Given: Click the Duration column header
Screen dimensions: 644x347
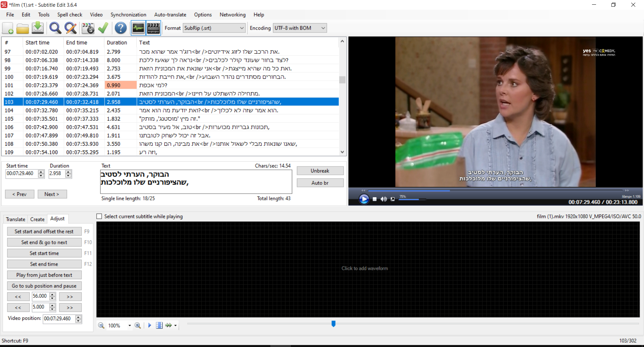Looking at the screenshot, I should click(x=117, y=43).
